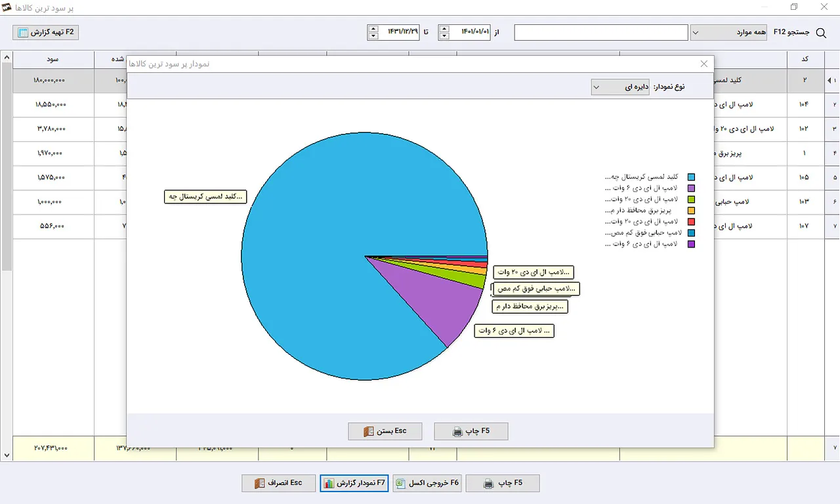Click the light blue legend swatch کلید لمسی کریستال
The width and height of the screenshot is (840, 504).
pyautogui.click(x=691, y=177)
